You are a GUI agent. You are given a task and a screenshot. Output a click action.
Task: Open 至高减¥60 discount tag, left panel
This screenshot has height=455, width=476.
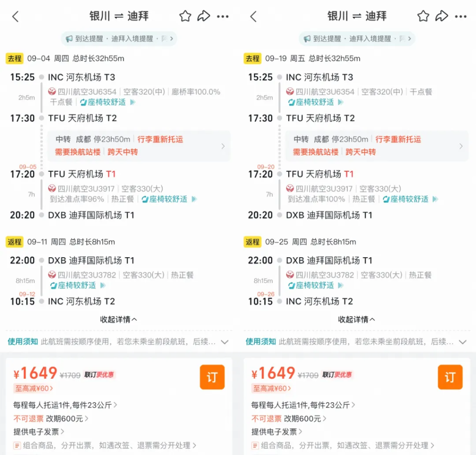click(33, 388)
